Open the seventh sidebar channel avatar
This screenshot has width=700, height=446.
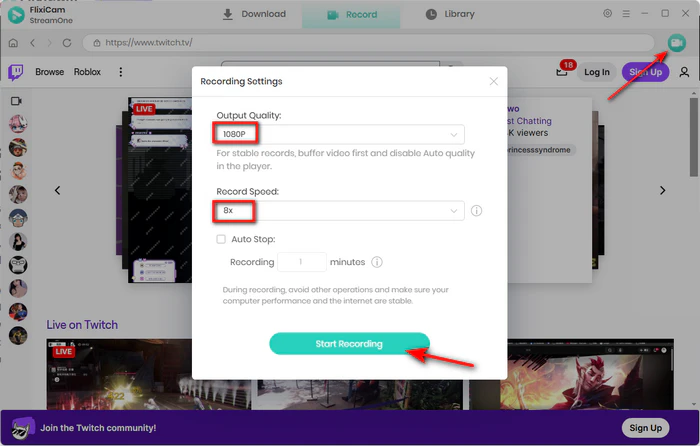tap(18, 265)
